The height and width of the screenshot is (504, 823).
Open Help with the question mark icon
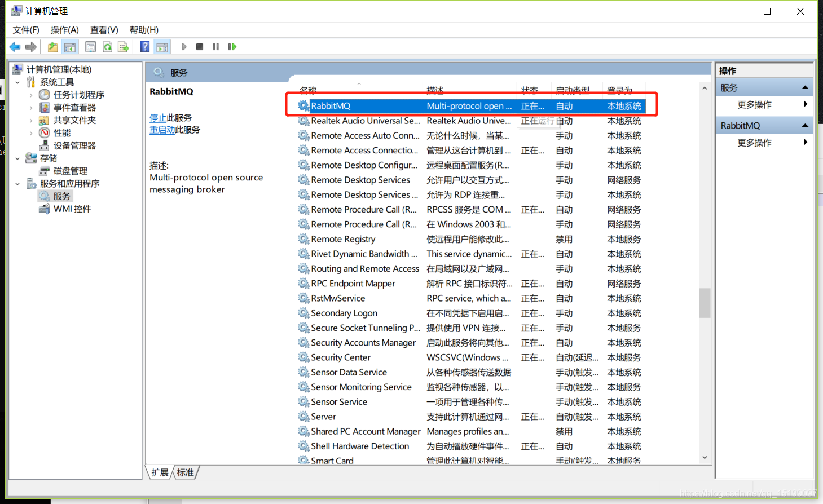coord(145,47)
